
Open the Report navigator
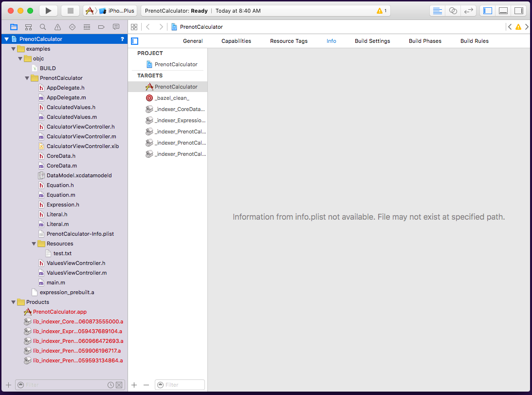coord(116,27)
